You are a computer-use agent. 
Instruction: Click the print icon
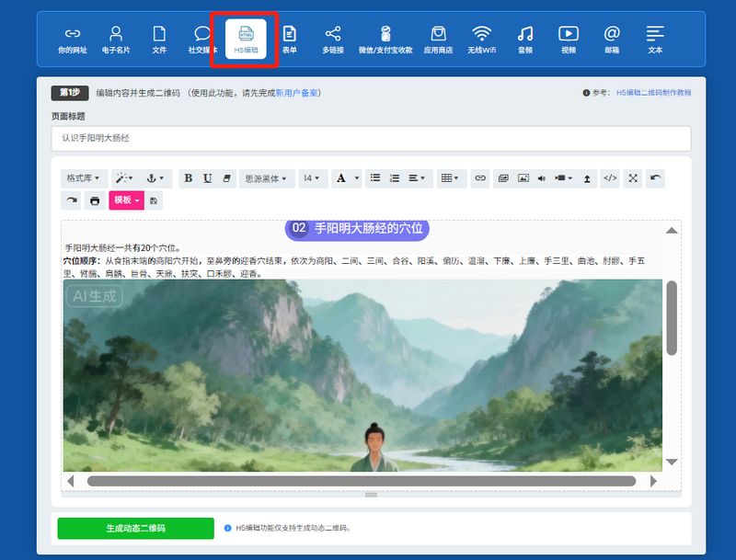(95, 200)
